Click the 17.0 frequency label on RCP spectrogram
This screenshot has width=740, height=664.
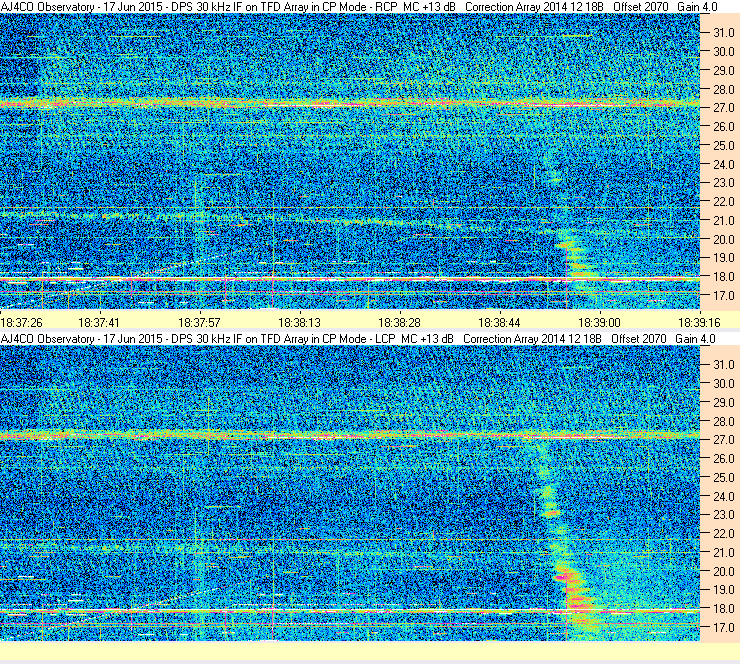(723, 296)
